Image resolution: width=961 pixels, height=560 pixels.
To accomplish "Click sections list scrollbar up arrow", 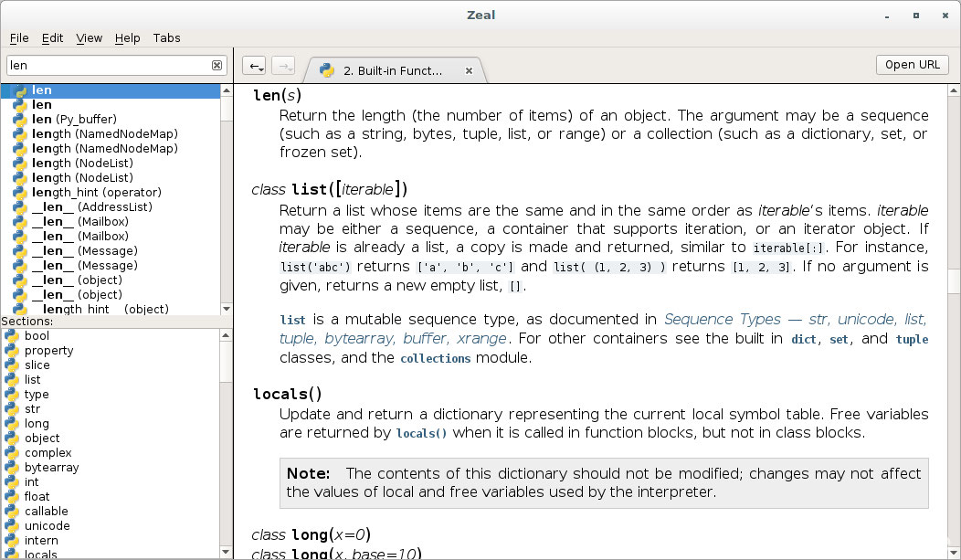I will (226, 336).
